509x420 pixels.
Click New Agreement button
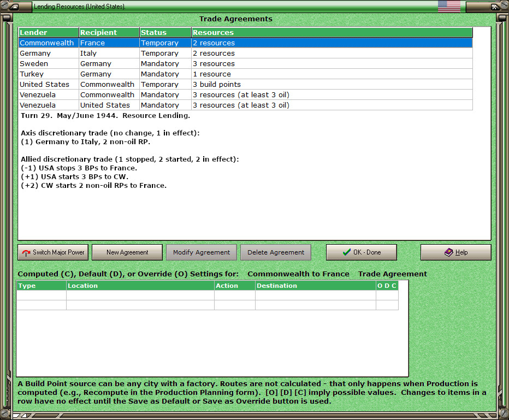(x=127, y=252)
